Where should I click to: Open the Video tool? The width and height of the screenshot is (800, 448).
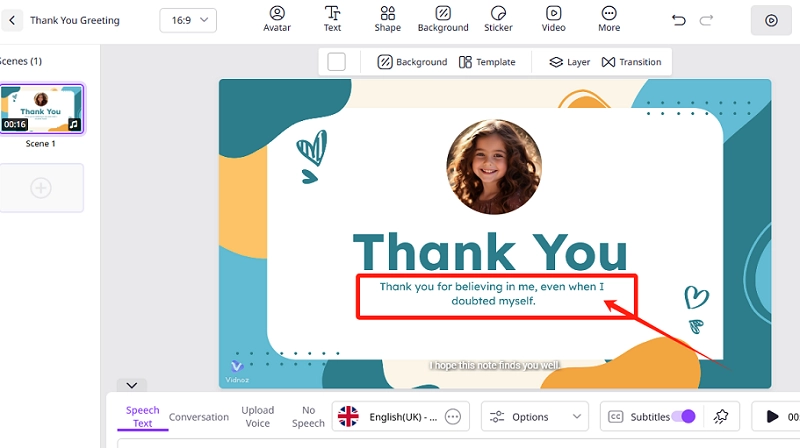pyautogui.click(x=553, y=19)
